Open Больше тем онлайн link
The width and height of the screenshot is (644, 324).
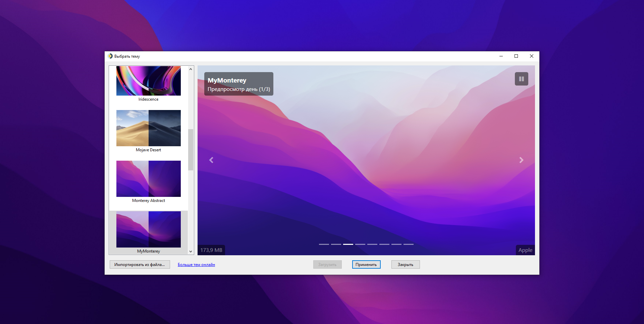pyautogui.click(x=196, y=264)
